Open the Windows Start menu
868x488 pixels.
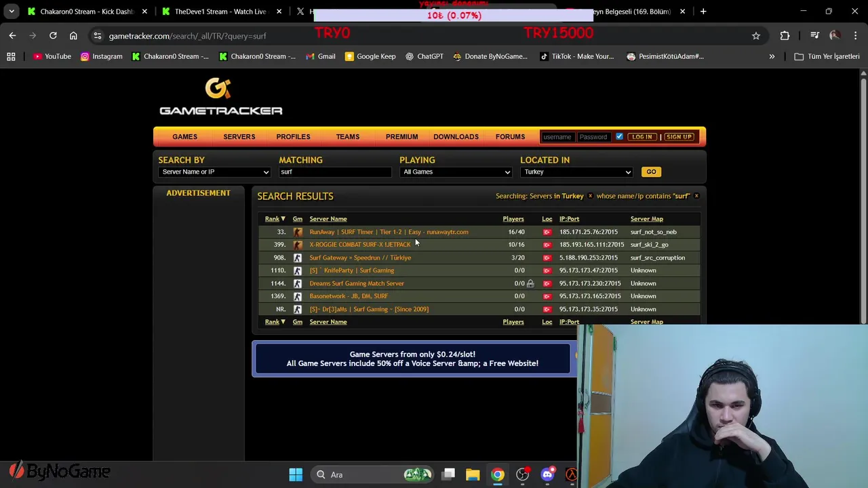click(x=296, y=474)
